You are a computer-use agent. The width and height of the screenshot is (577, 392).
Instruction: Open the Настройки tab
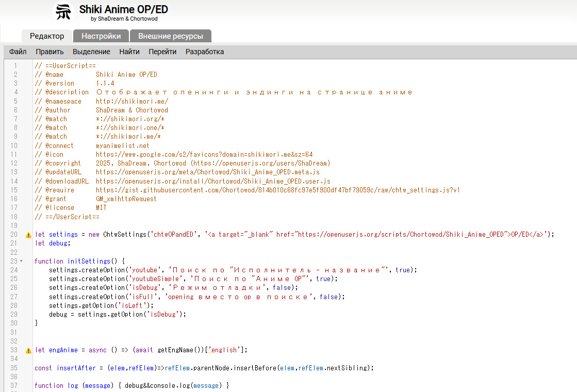pyautogui.click(x=101, y=36)
